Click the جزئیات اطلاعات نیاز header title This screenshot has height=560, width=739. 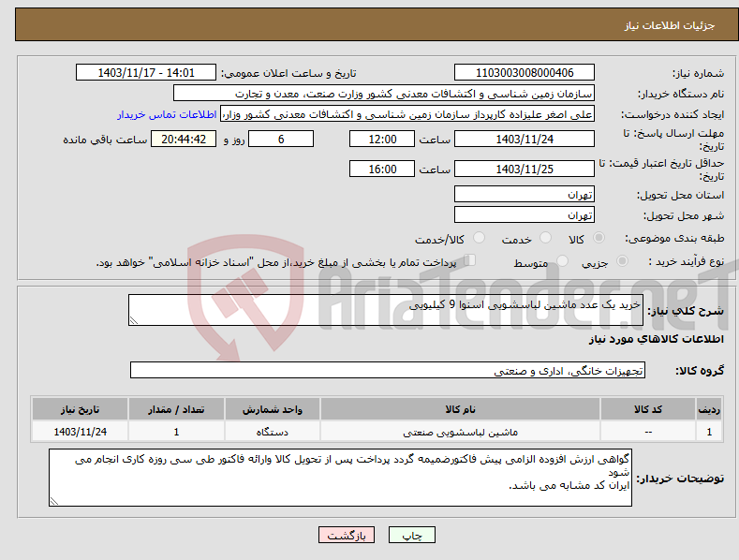(670, 25)
